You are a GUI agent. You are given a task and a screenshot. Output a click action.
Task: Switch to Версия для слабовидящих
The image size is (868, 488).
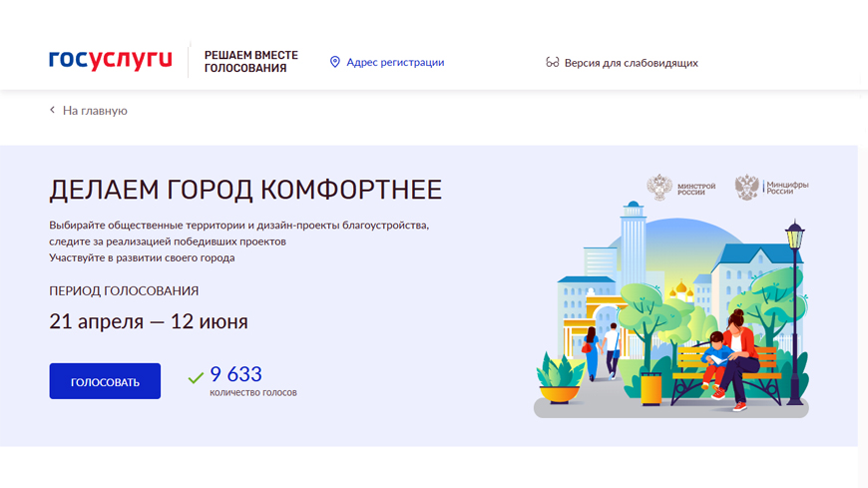pos(631,63)
